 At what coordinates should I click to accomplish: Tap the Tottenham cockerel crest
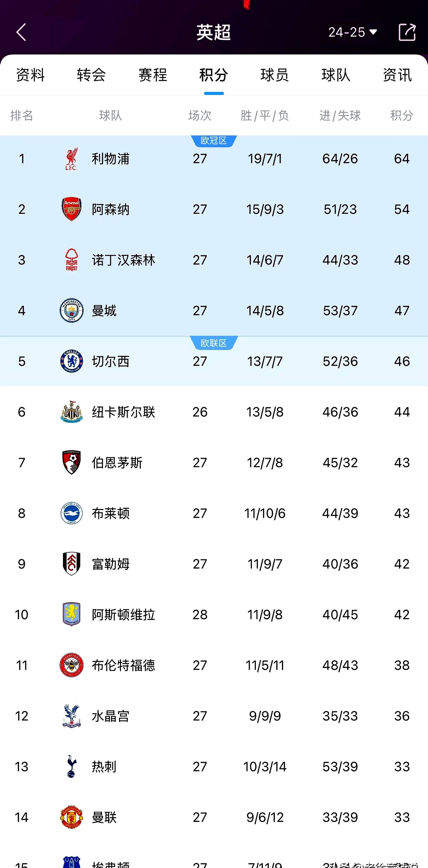click(72, 767)
